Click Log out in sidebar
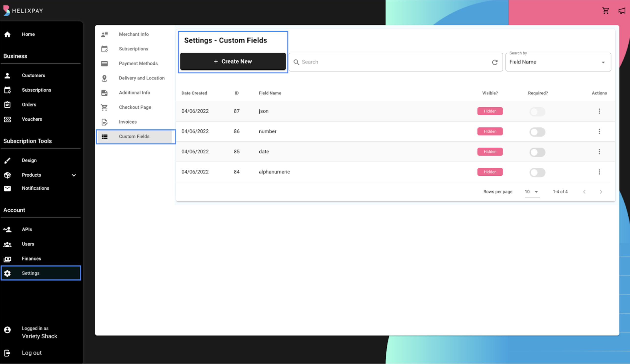 tap(32, 353)
